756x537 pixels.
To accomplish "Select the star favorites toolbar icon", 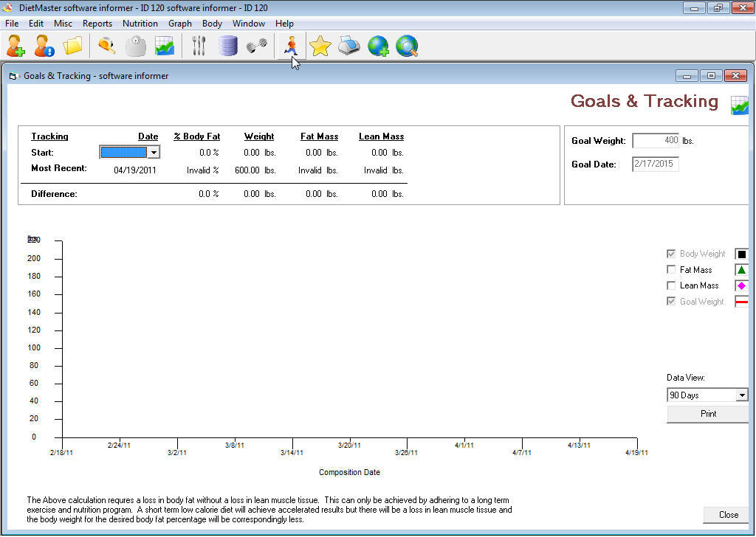I will (319, 46).
